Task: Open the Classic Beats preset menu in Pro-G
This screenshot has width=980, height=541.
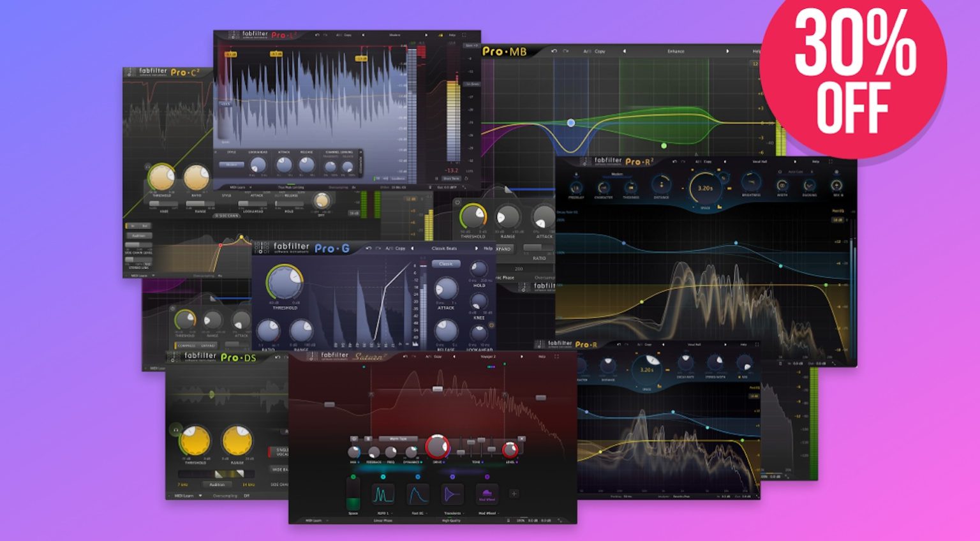Action: click(444, 248)
